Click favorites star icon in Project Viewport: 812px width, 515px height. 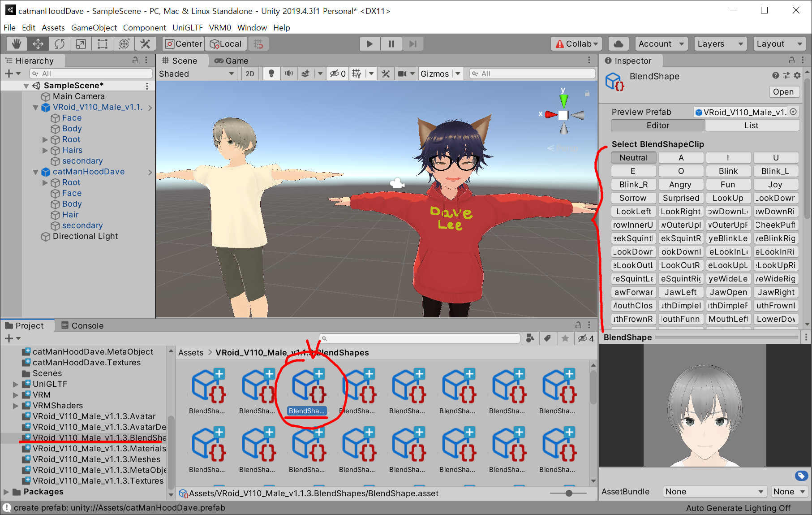pyautogui.click(x=565, y=338)
